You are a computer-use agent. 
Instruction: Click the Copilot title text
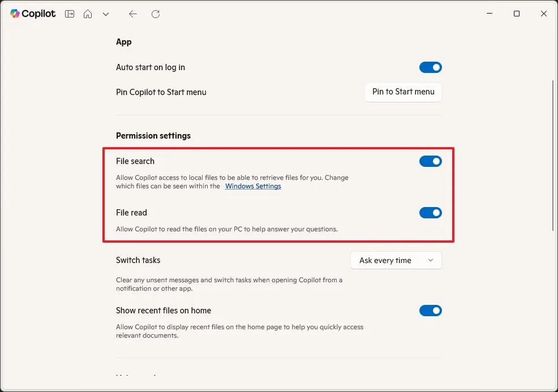38,14
